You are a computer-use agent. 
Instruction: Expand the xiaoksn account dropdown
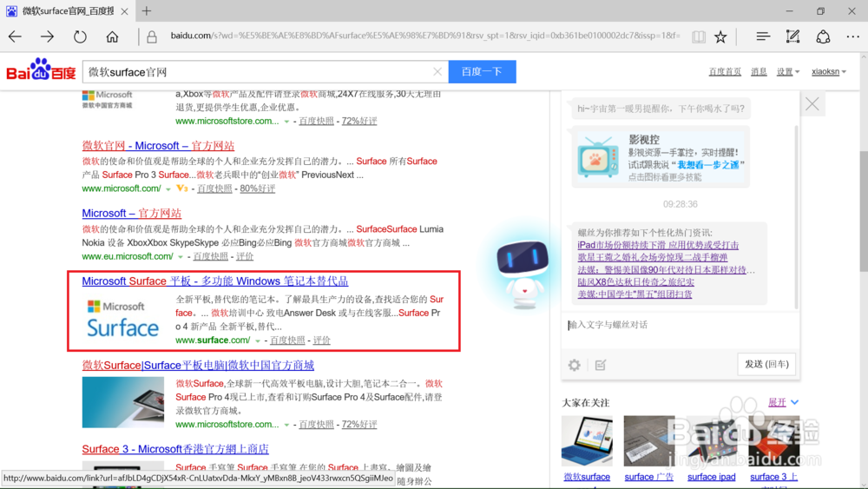[x=829, y=71]
